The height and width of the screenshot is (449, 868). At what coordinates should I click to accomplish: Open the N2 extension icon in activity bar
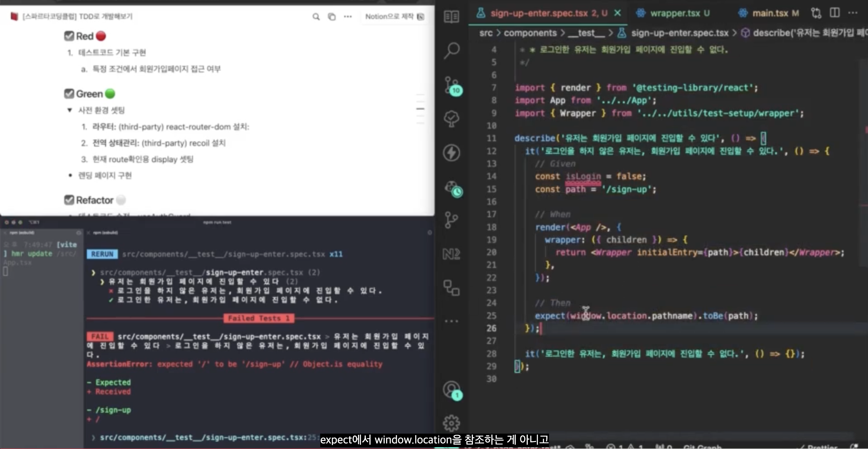click(452, 254)
